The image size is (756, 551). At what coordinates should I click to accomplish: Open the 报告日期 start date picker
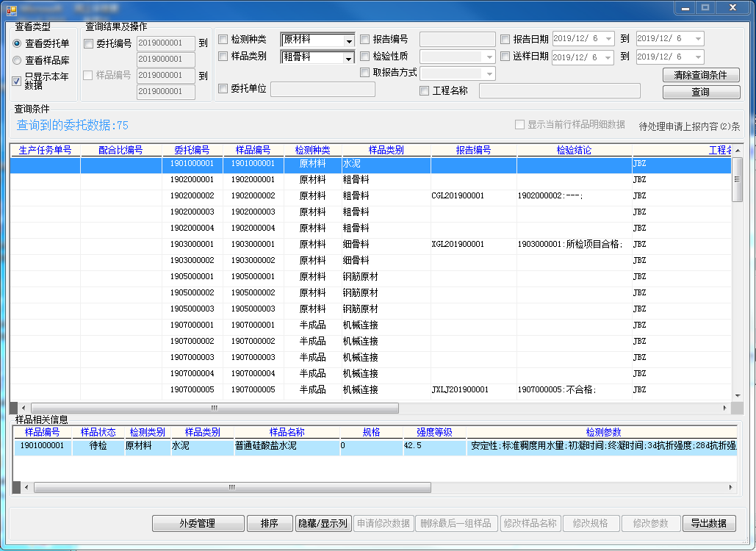(x=609, y=39)
